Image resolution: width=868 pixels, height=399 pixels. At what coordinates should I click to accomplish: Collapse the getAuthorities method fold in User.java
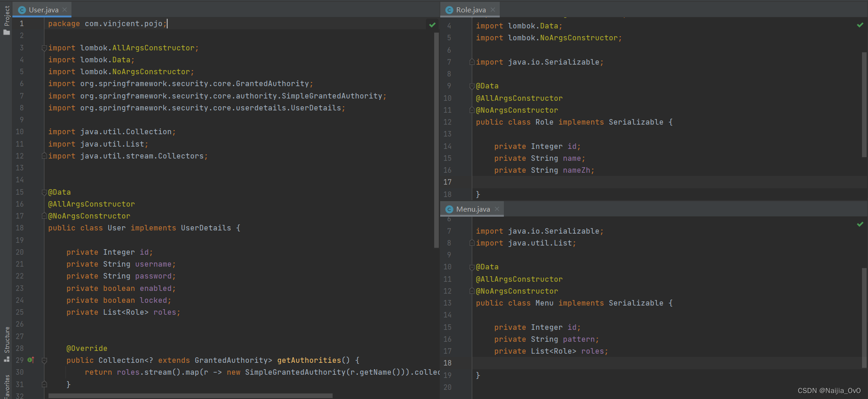point(44,361)
